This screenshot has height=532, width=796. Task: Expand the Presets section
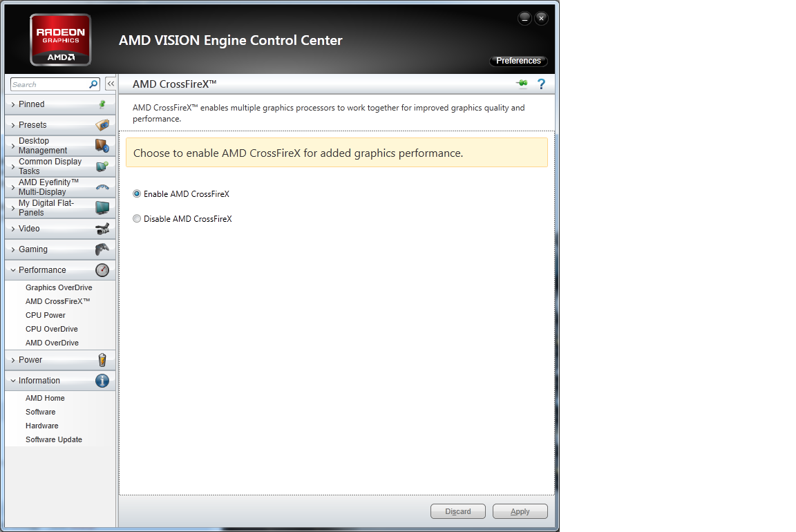tap(60, 125)
